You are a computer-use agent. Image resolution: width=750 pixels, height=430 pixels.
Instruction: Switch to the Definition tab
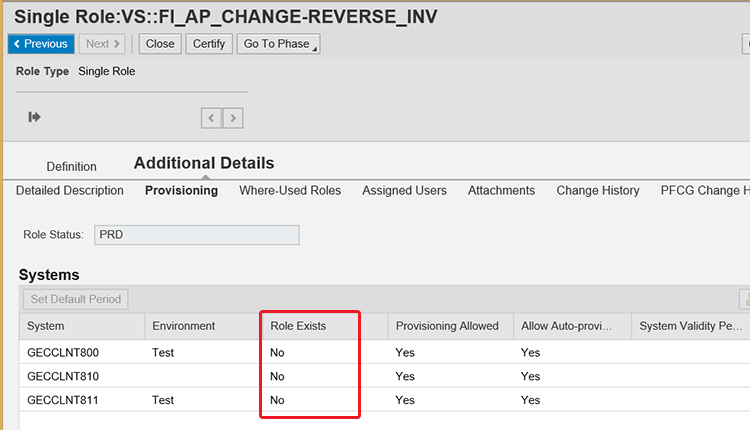click(72, 167)
